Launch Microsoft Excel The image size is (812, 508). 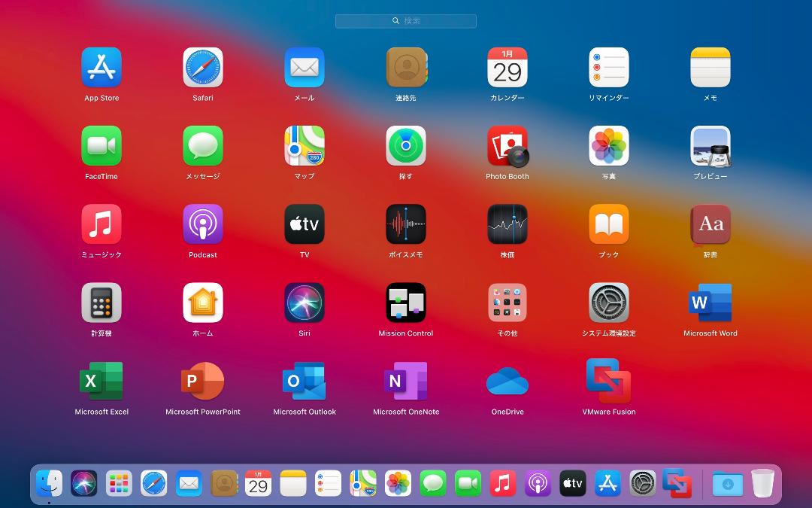pos(101,381)
